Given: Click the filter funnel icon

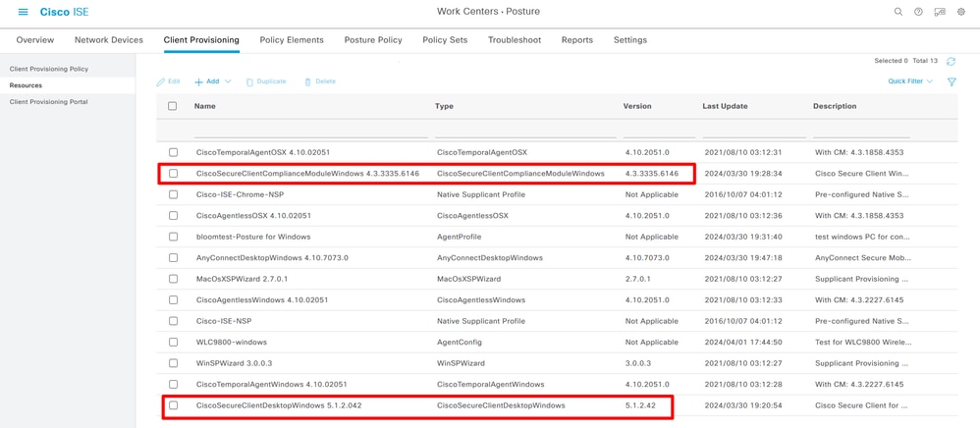Looking at the screenshot, I should pyautogui.click(x=952, y=81).
